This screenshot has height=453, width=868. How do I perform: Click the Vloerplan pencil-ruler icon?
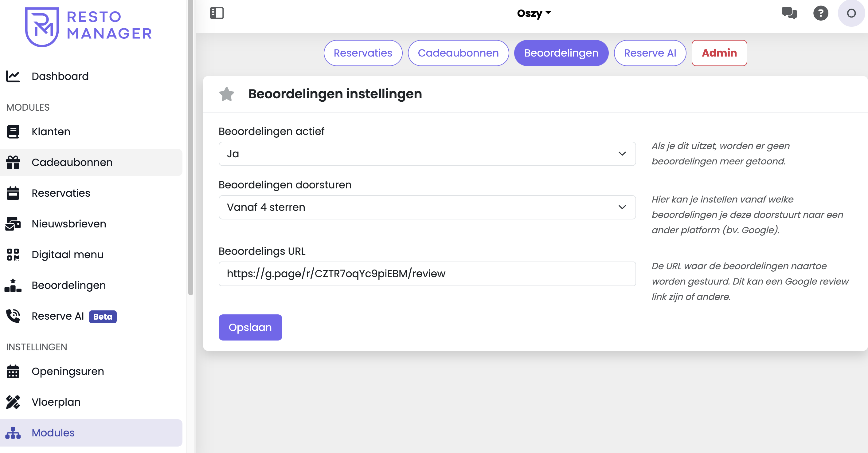click(x=13, y=402)
